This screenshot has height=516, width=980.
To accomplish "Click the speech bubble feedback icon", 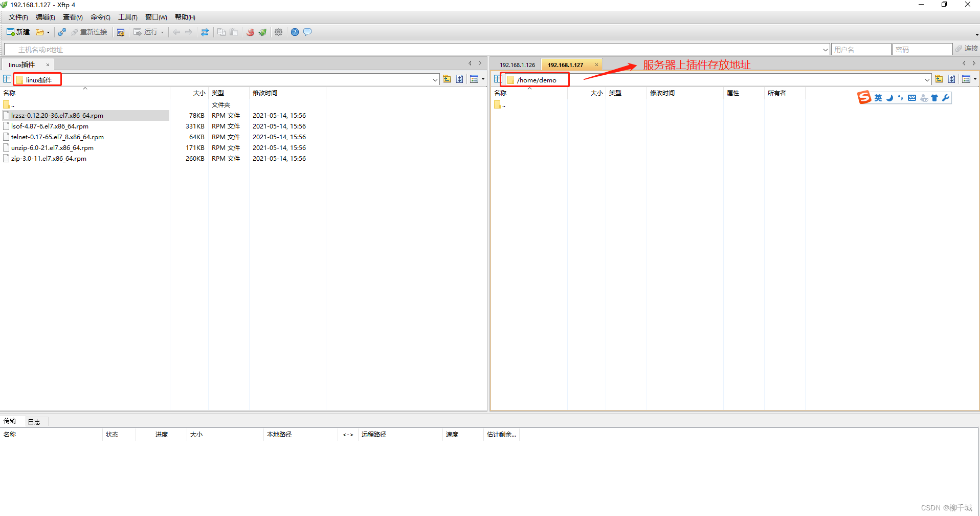I will (x=307, y=32).
